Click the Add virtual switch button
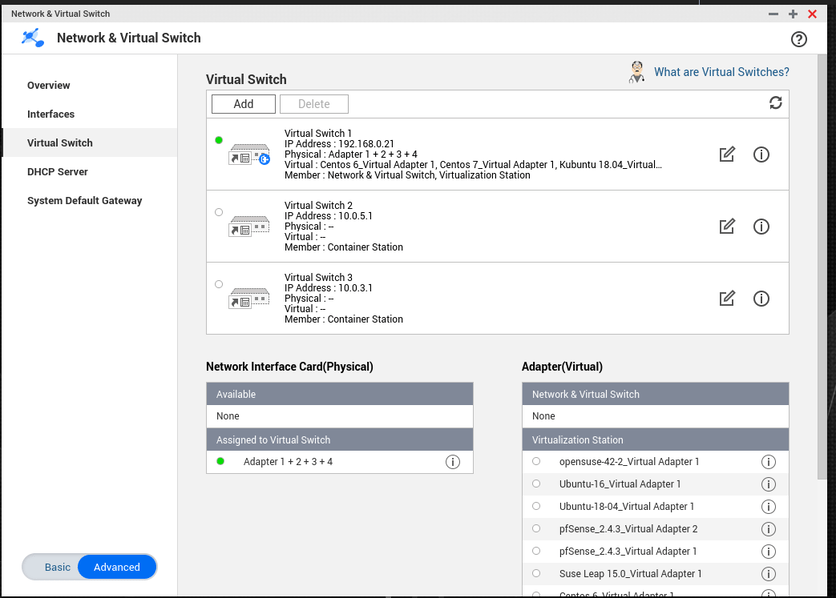The width and height of the screenshot is (836, 598). [243, 104]
